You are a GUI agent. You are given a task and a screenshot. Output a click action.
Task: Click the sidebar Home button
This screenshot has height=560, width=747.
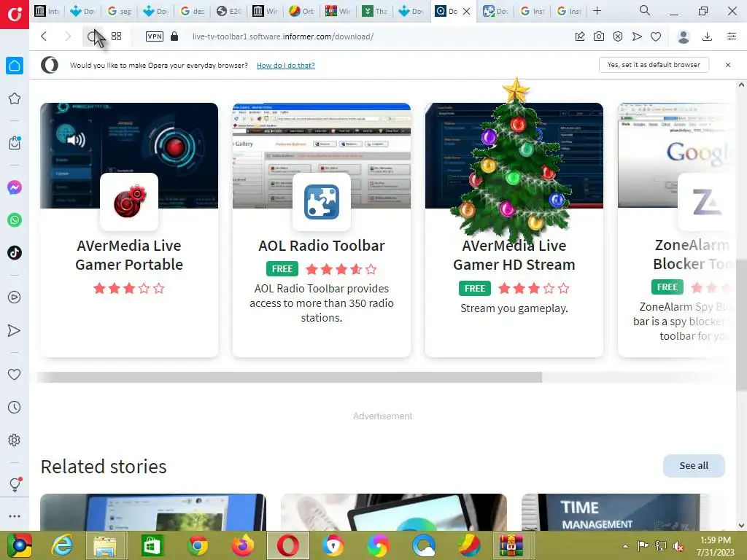point(15,66)
